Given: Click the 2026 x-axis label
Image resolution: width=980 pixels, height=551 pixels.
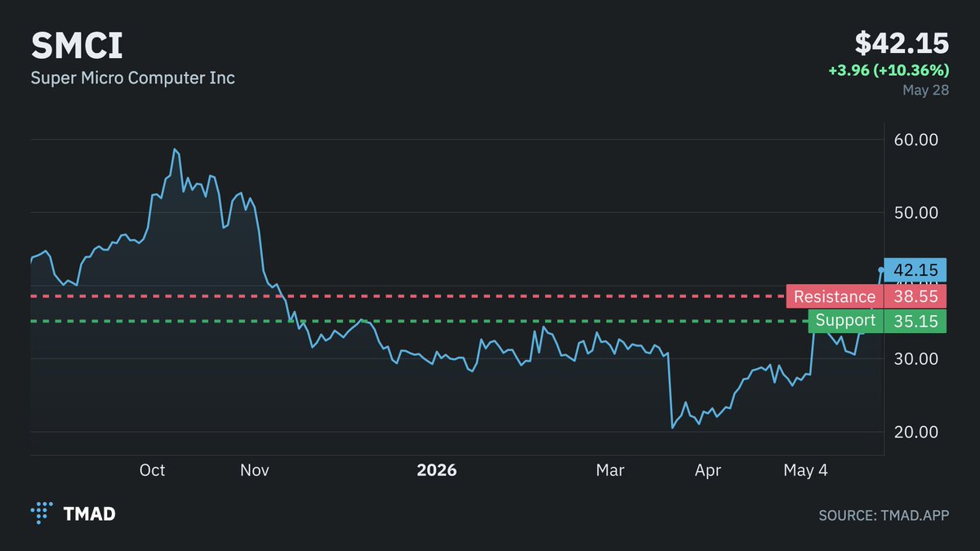Looking at the screenshot, I should tap(437, 471).
